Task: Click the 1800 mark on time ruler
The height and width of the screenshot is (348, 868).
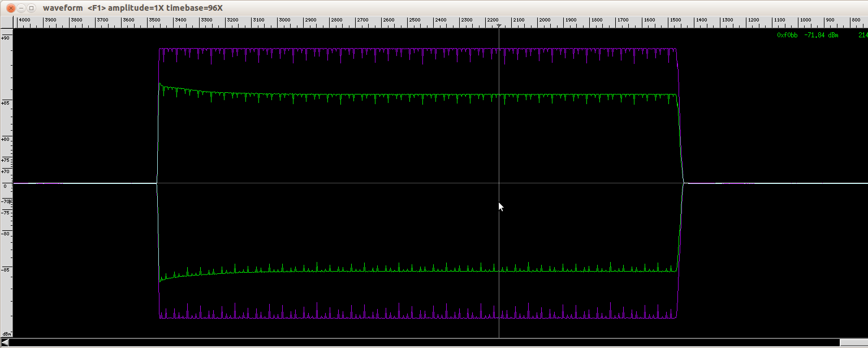Action: 597,20
